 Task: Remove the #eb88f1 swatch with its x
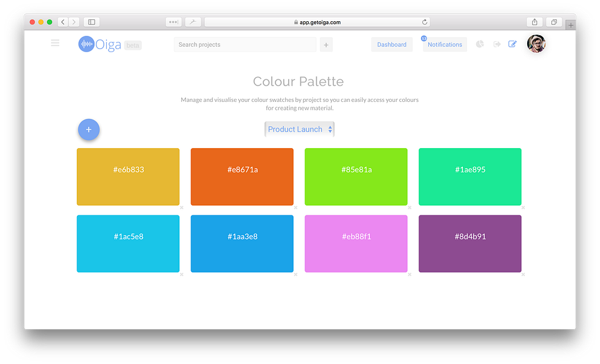[x=410, y=274]
